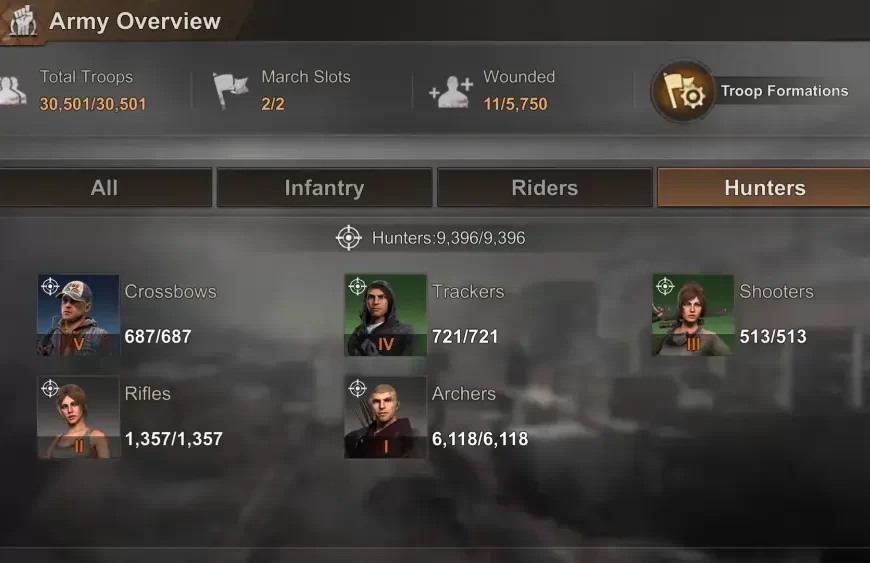870x563 pixels.
Task: Click the Wounded 11/5,750 count
Action: tap(515, 104)
